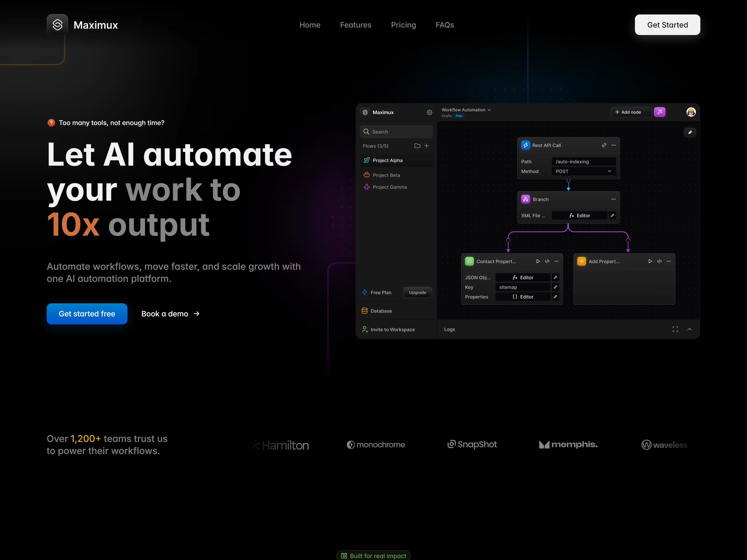Click the Drafts label under workflow title
Viewport: 747px width, 560px height.
pyautogui.click(x=446, y=116)
